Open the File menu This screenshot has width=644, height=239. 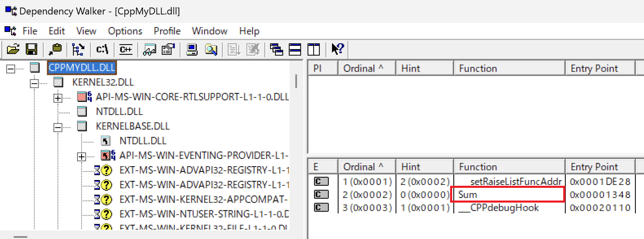pos(30,31)
